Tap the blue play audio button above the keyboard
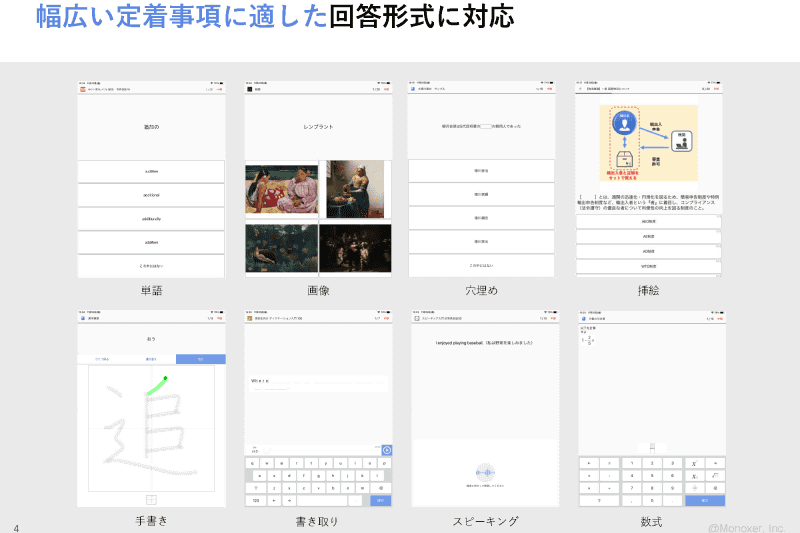Viewport: 800px width, 533px height. 386,451
